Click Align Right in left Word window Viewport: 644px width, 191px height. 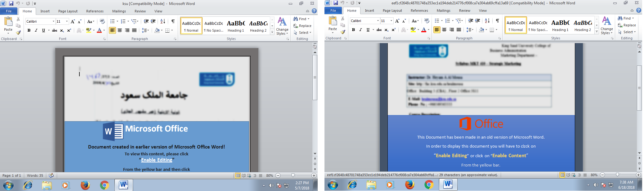coord(127,30)
